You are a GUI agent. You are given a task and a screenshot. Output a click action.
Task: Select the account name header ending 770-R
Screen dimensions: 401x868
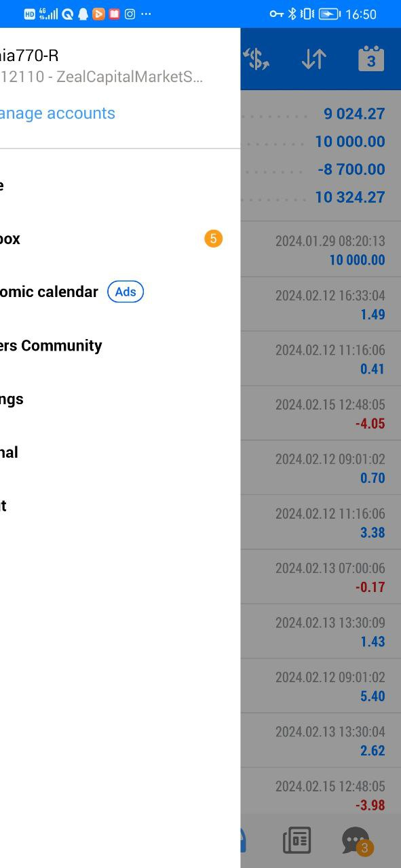coord(29,56)
